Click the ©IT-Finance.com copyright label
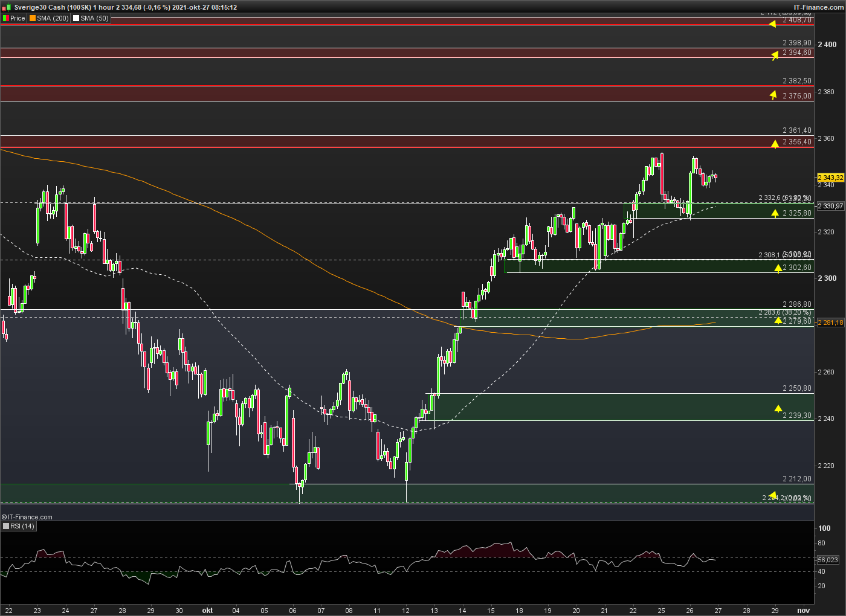The height and width of the screenshot is (616, 846). coord(27,517)
